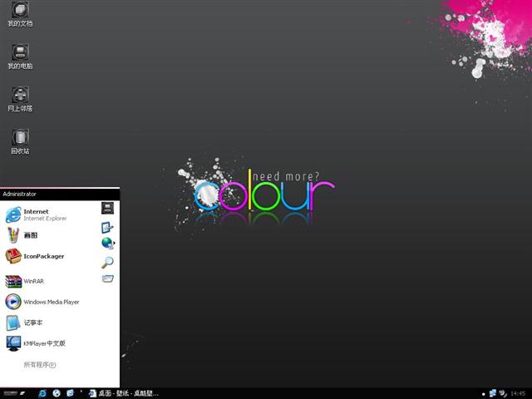Screen dimensions: 532x399
Task: Click the white dot tray icon
Action: [x=483, y=394]
